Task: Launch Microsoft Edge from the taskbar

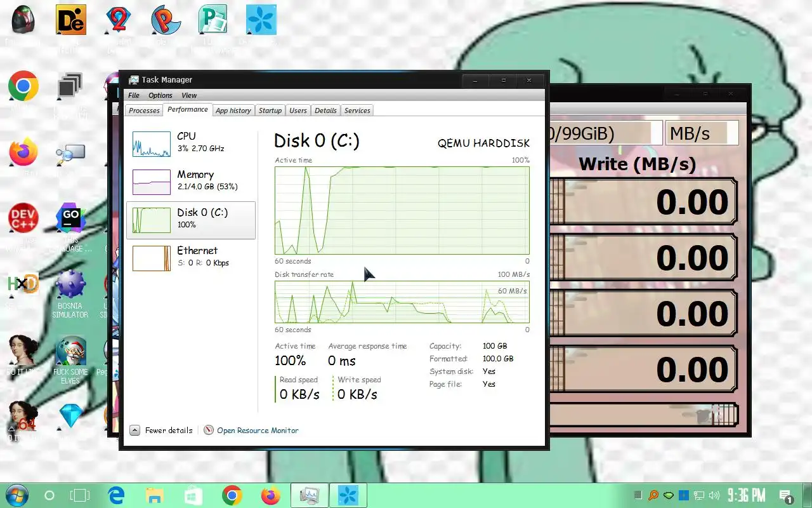Action: (115, 495)
